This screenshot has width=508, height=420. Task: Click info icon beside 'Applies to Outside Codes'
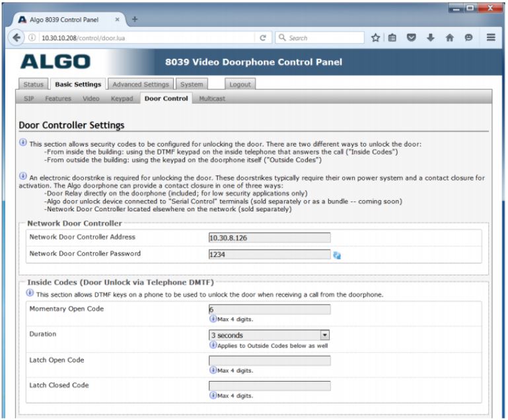[x=213, y=345]
